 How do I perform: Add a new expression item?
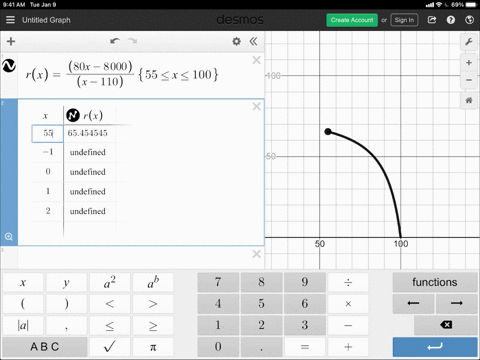point(11,41)
